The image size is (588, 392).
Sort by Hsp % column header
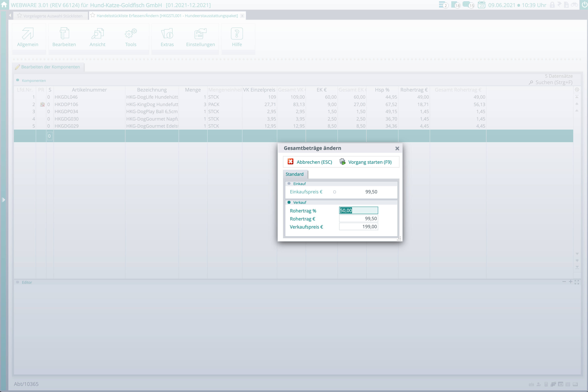click(x=382, y=90)
